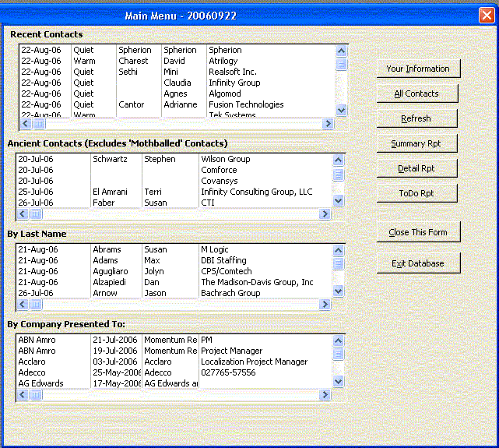The image size is (499, 448).
Task: Run the Summary Rpt report
Action: click(x=416, y=143)
